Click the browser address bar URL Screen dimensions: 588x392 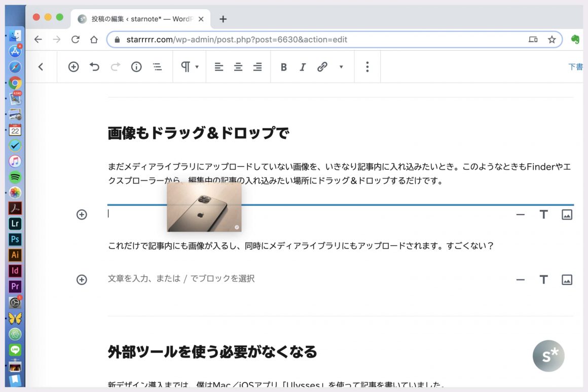[236, 40]
